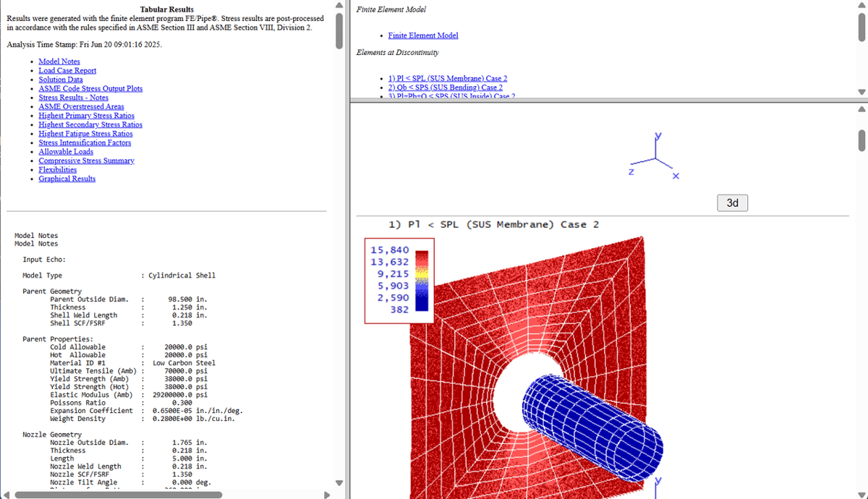868x499 pixels.
Task: Open the Load Case Report link
Action: point(67,71)
